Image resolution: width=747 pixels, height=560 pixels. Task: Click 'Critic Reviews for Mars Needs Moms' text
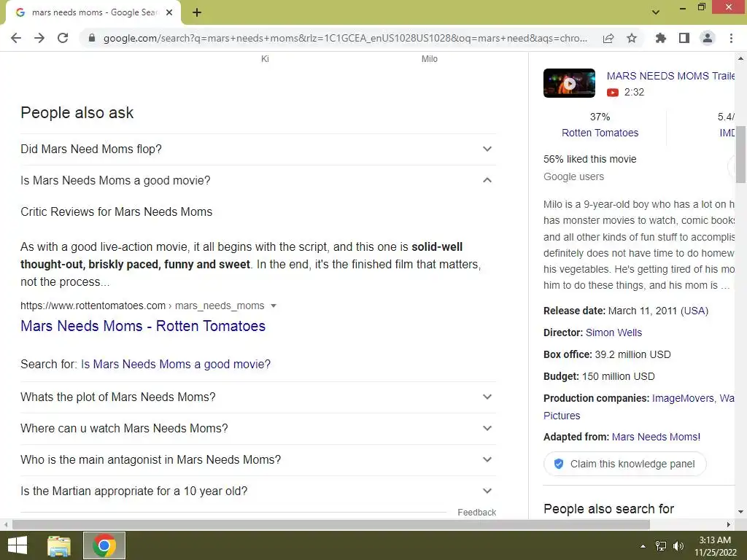(116, 212)
